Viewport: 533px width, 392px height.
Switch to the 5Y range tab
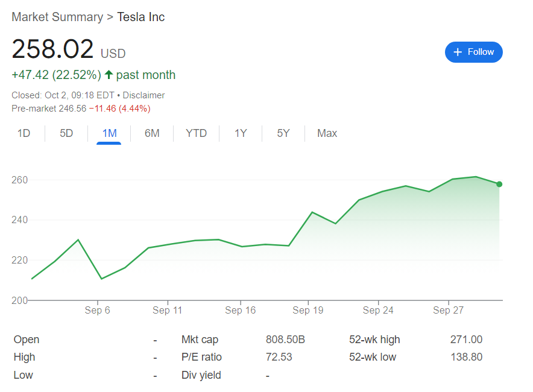[x=283, y=133]
